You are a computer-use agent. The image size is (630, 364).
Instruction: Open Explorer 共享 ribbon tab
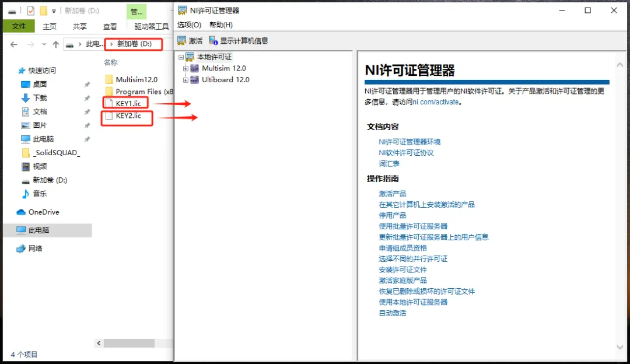pyautogui.click(x=79, y=26)
